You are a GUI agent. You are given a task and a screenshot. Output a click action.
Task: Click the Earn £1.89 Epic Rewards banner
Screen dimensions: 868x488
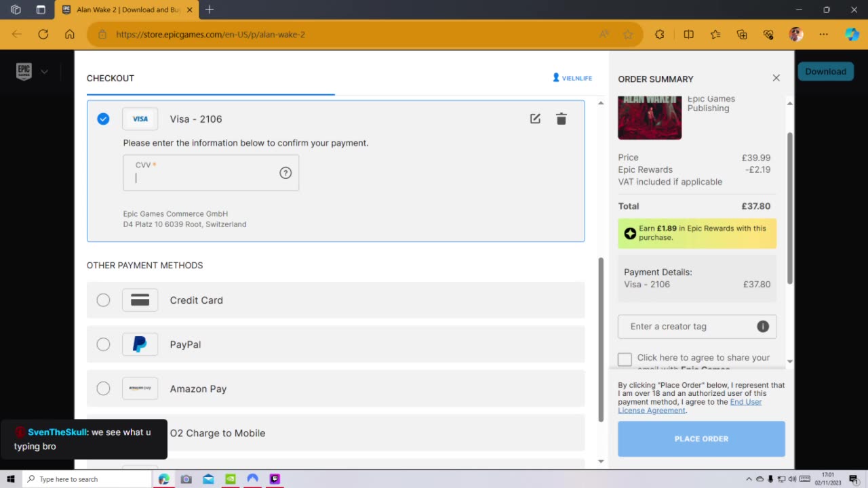697,233
